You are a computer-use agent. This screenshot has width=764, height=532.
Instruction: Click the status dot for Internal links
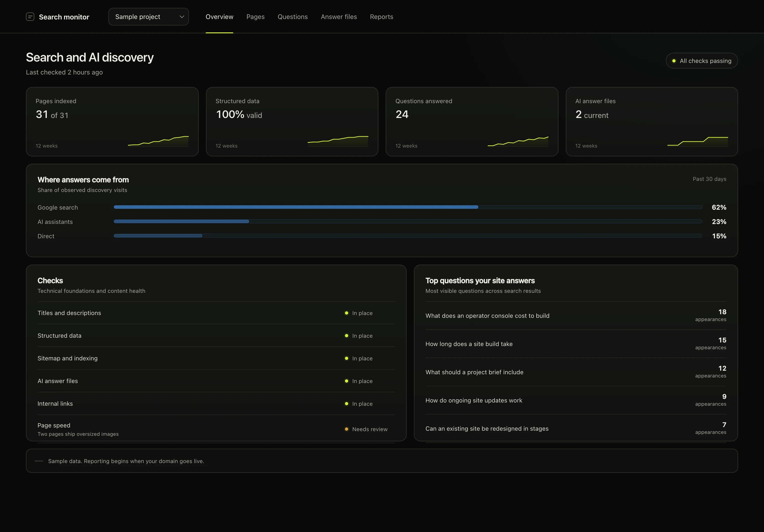346,403
